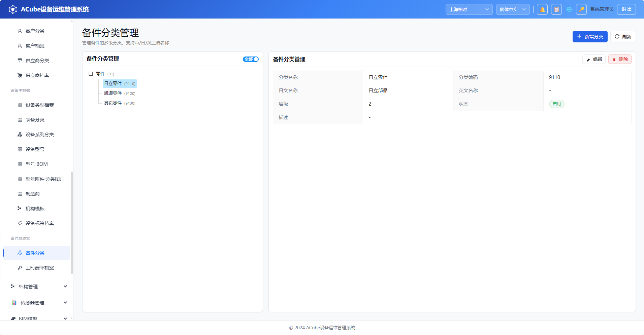Screen dimensions: 644x335
Task: Select the 零件 (91) root label
Action: point(105,74)
